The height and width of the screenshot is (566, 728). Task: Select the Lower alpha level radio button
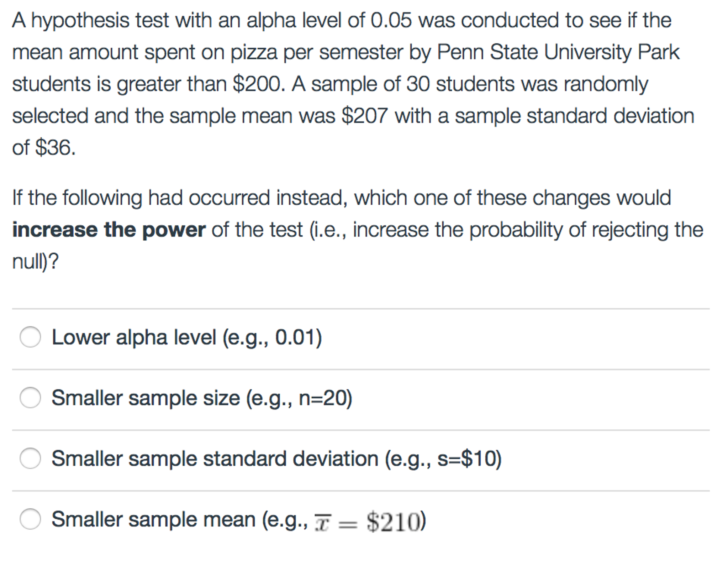[30, 337]
